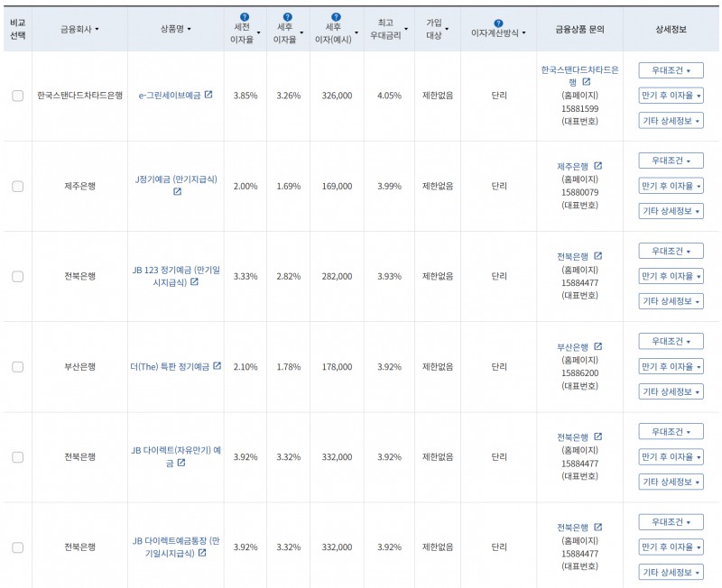Expand 우대조건 for JB 다이렉트(자유만기) row
Image resolution: width=722 pixels, height=588 pixels.
[x=671, y=432]
